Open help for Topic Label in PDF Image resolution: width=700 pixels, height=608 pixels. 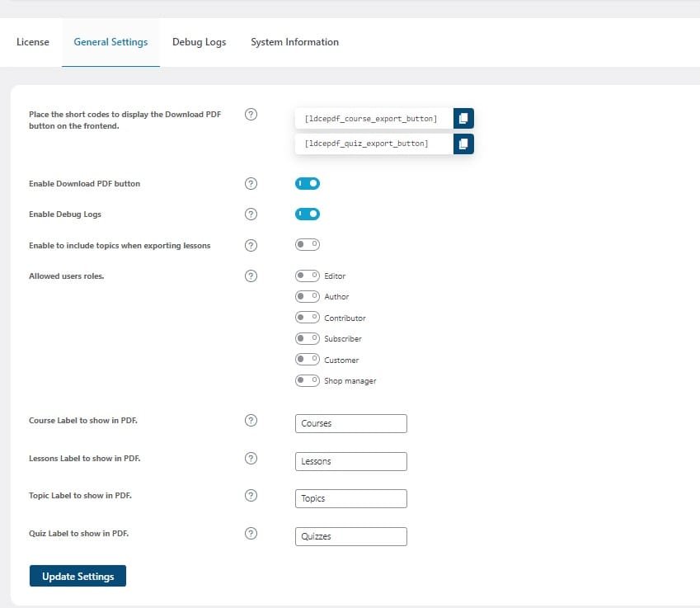point(251,496)
